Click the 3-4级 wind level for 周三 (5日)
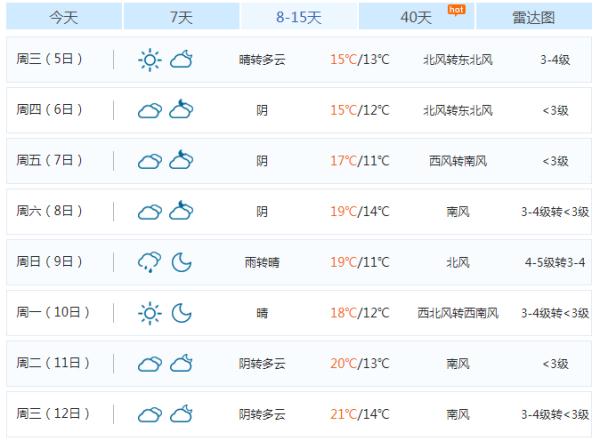 tap(555, 60)
